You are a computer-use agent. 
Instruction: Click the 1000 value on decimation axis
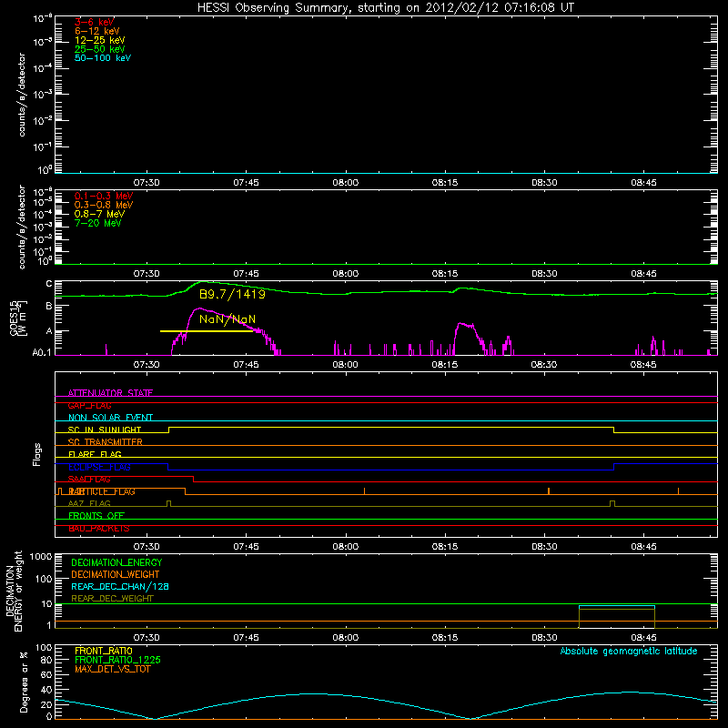tap(41, 557)
